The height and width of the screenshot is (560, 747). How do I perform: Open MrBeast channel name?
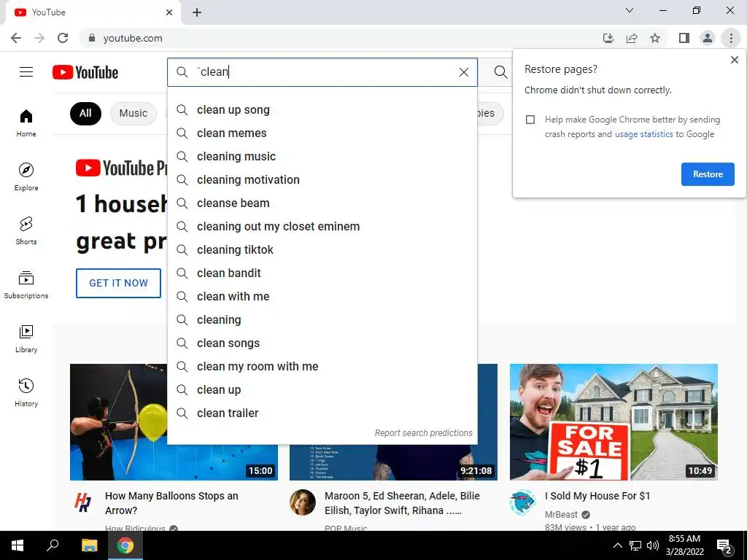(x=561, y=515)
